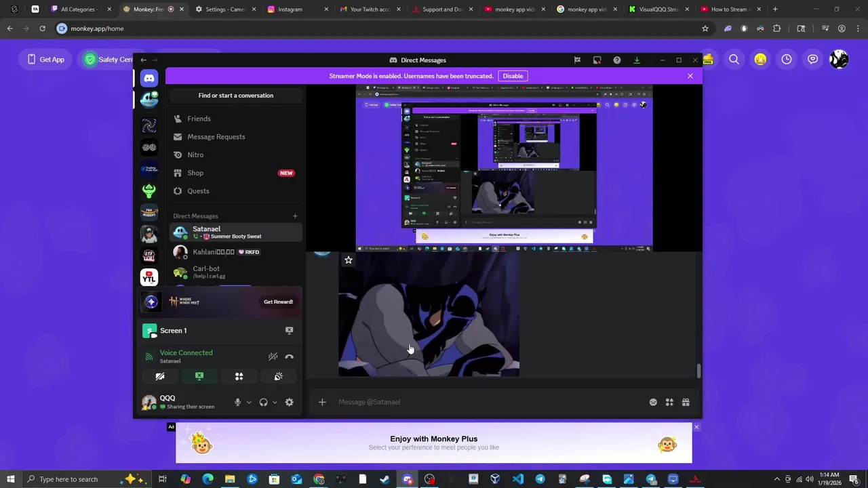The width and height of the screenshot is (868, 488).
Task: Open the Carl-bot direct message
Action: pyautogui.click(x=236, y=272)
